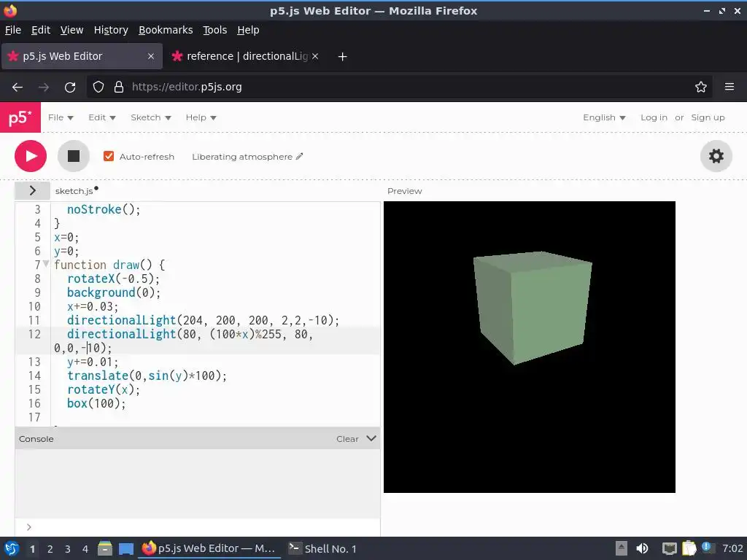Click line number 11 in gutter
Screen dimensions: 747x560
pos(34,320)
